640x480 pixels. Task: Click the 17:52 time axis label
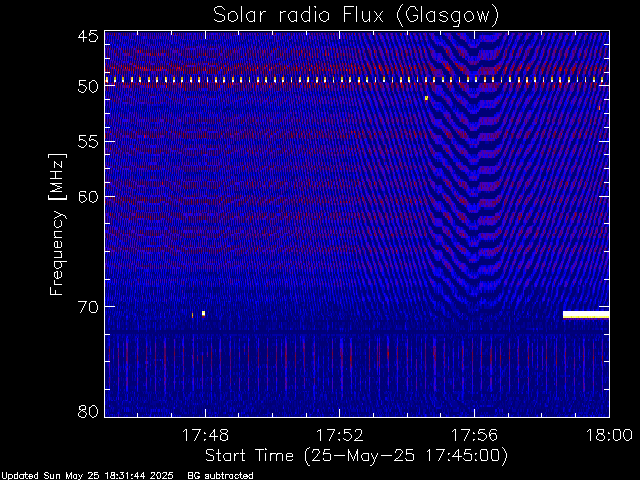coord(340,436)
